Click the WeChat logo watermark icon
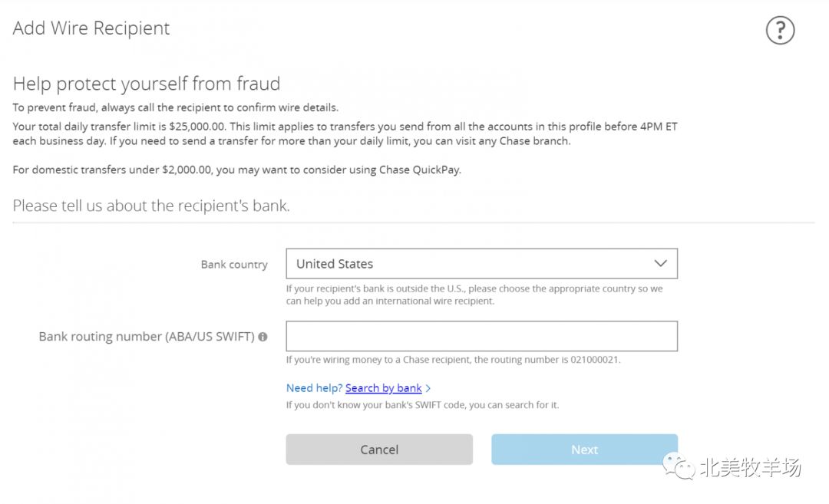 coord(679,467)
